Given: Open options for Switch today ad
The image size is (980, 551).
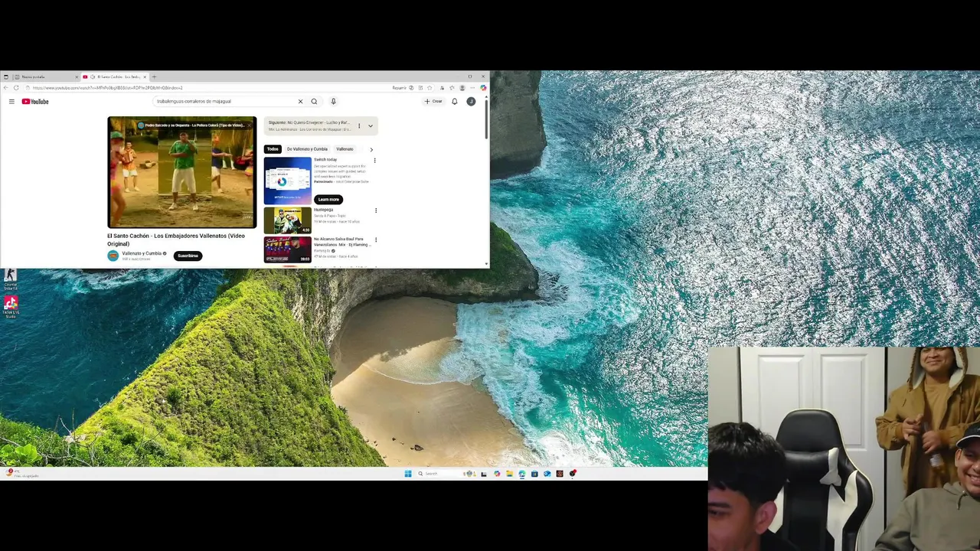Looking at the screenshot, I should [x=374, y=161].
